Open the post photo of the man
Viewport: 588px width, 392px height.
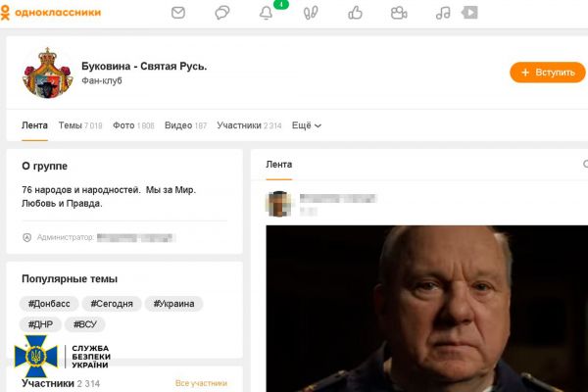click(x=426, y=309)
